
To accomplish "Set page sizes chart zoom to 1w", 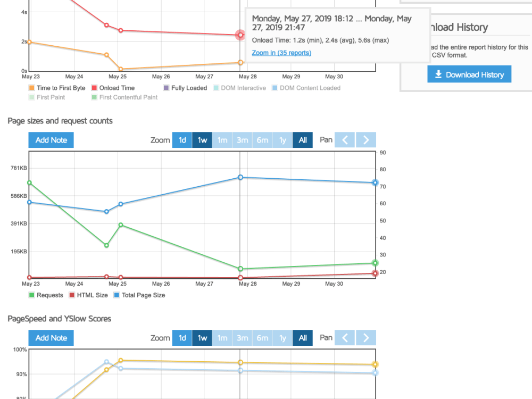I will (202, 140).
